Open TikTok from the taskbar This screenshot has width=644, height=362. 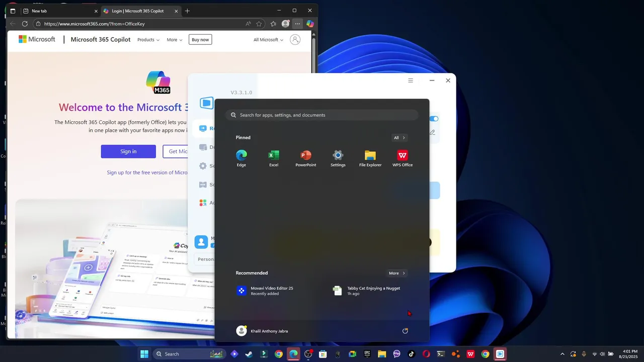[412, 354]
